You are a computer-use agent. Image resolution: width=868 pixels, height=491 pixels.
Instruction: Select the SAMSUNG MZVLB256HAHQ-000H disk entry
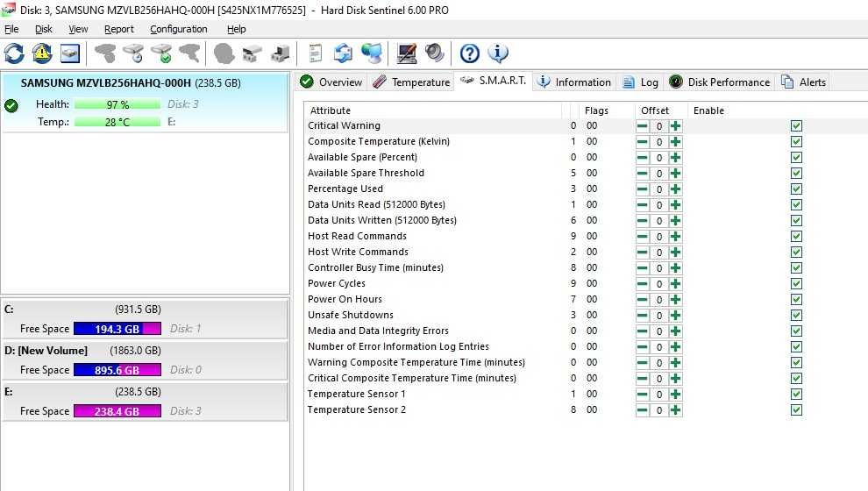click(x=145, y=102)
